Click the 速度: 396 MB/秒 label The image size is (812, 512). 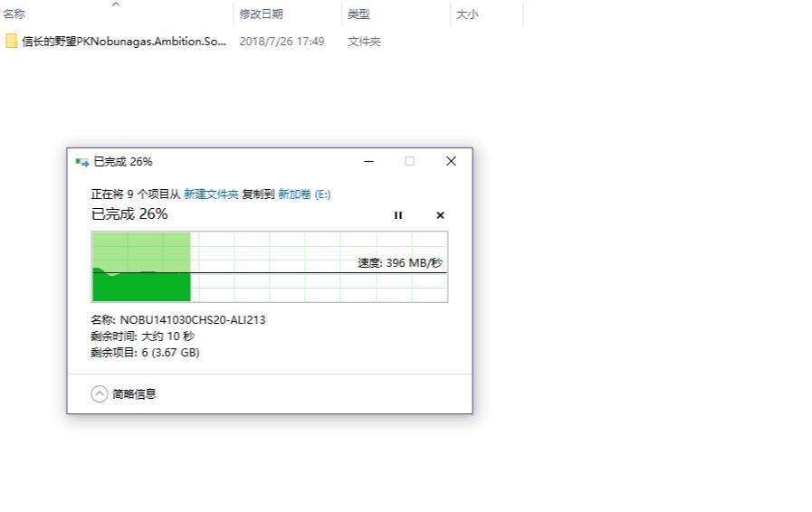tap(400, 263)
